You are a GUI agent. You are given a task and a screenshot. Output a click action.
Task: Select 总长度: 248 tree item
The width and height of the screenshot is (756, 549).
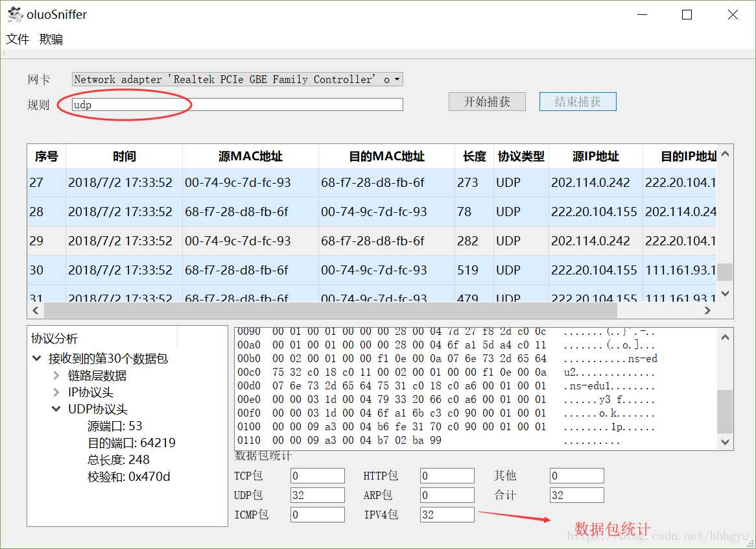point(119,459)
